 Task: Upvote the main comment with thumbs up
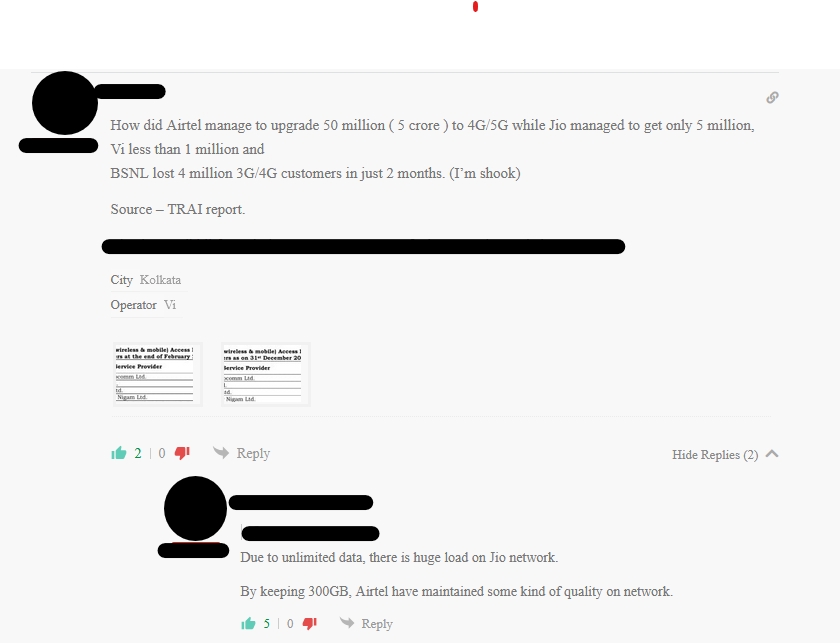coord(119,453)
